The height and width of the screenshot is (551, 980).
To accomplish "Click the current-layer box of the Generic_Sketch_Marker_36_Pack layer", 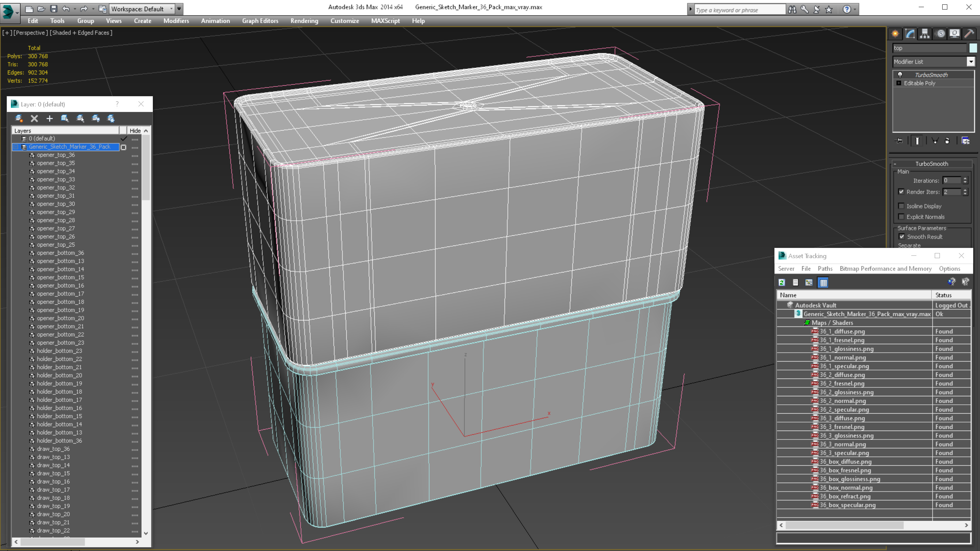I will click(123, 147).
